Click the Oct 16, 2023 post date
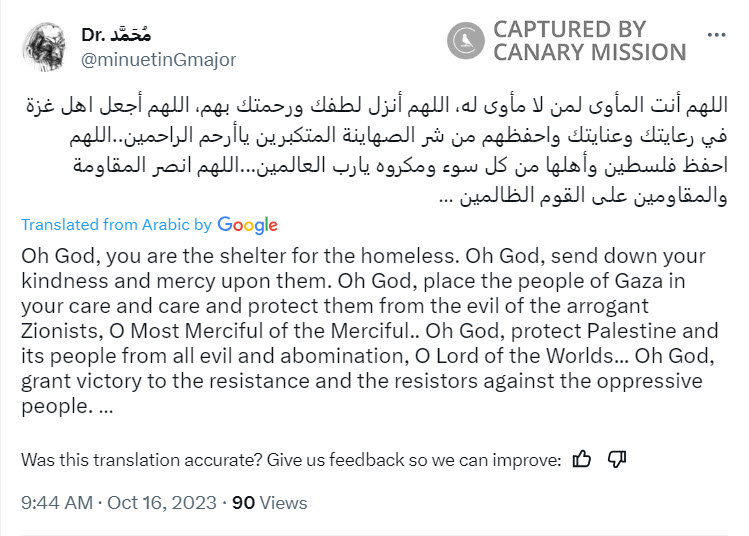This screenshot has width=749, height=536. tap(167, 503)
